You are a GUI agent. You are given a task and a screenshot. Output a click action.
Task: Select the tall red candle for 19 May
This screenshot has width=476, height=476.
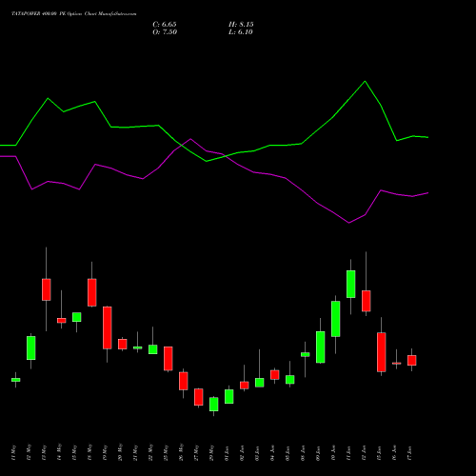(108, 327)
